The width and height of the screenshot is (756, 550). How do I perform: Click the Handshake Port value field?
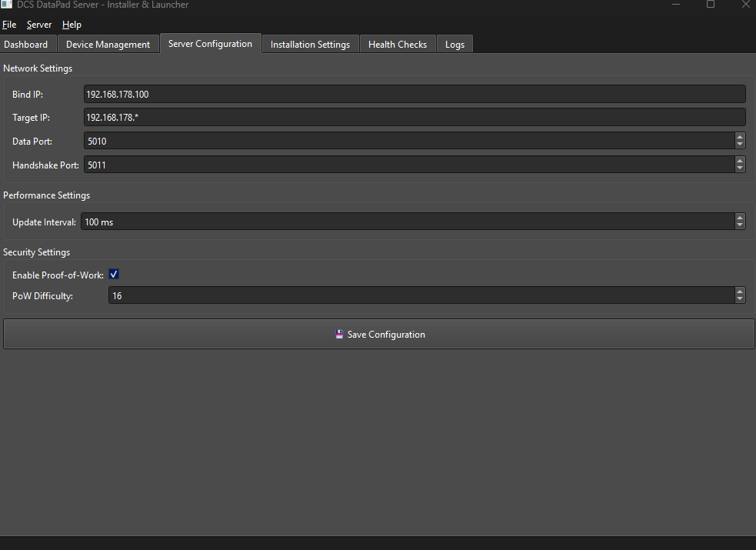409,165
